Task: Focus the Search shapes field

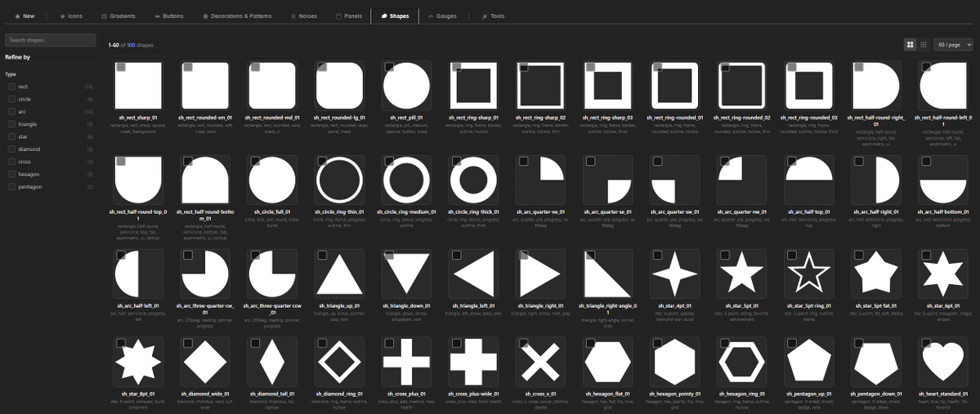Action: pos(51,40)
